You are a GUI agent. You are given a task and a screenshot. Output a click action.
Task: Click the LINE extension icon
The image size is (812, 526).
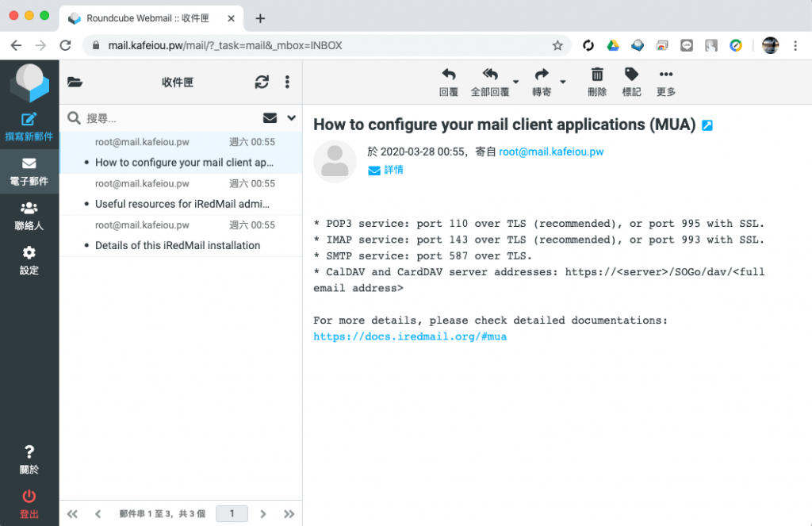pos(687,45)
